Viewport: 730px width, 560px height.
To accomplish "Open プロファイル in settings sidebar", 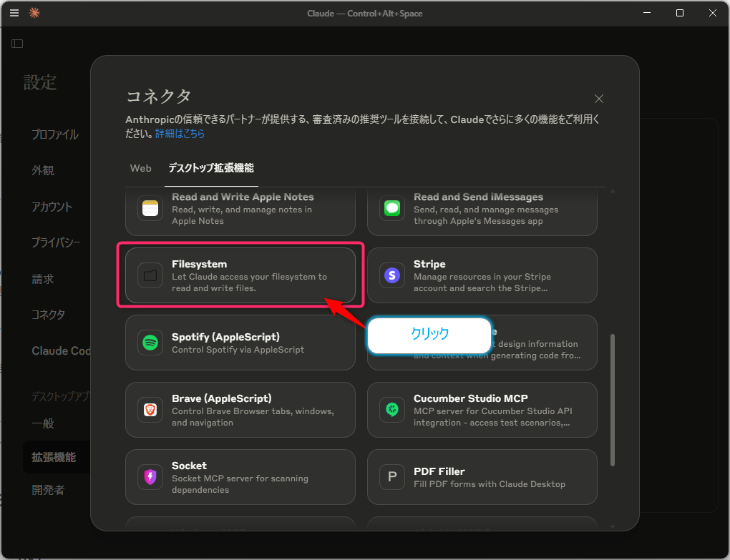I will pyautogui.click(x=55, y=134).
